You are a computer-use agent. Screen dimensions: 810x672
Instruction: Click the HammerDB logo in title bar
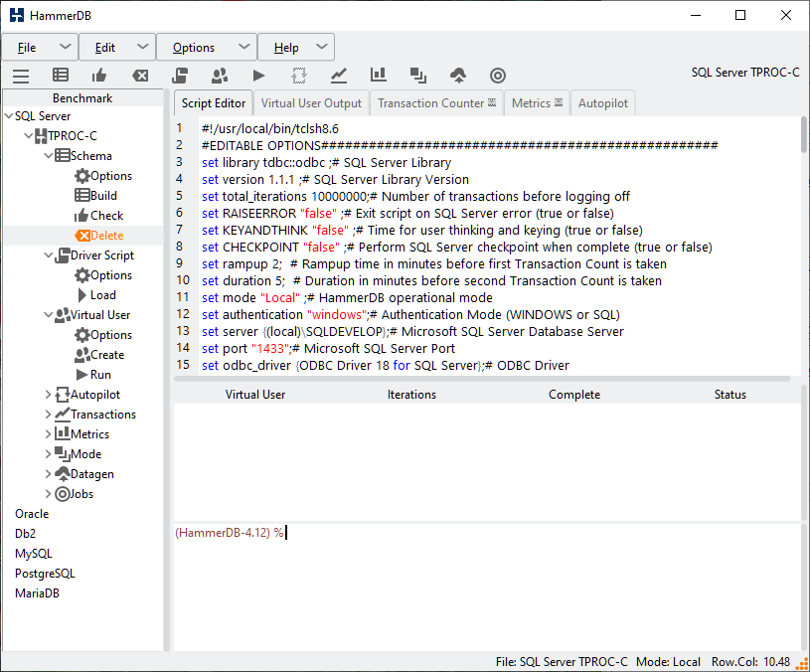click(x=17, y=15)
